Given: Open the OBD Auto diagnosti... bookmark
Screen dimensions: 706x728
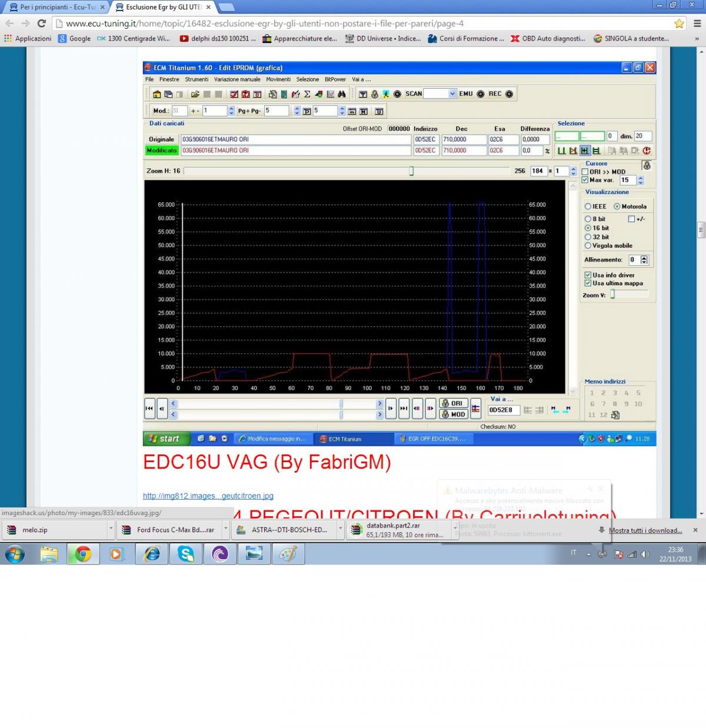Looking at the screenshot, I should (548, 39).
